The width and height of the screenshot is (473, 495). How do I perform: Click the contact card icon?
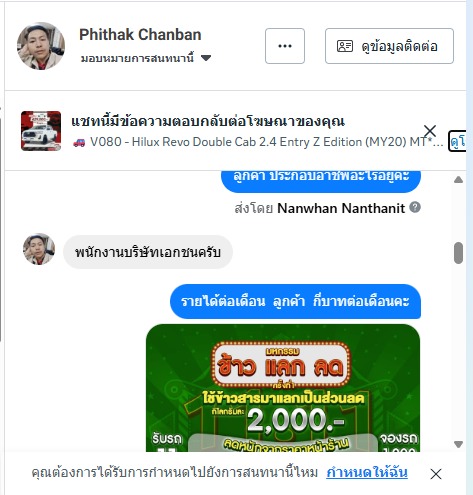coord(345,46)
